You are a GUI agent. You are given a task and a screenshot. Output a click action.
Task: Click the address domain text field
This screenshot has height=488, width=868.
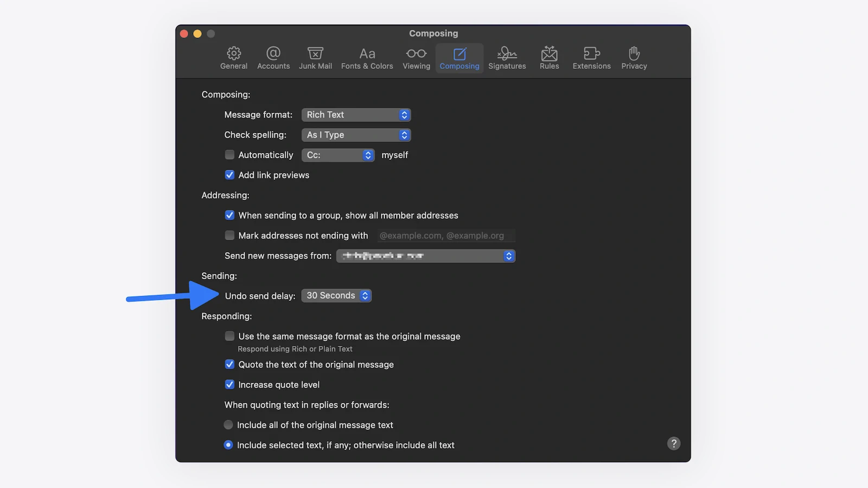coord(446,236)
